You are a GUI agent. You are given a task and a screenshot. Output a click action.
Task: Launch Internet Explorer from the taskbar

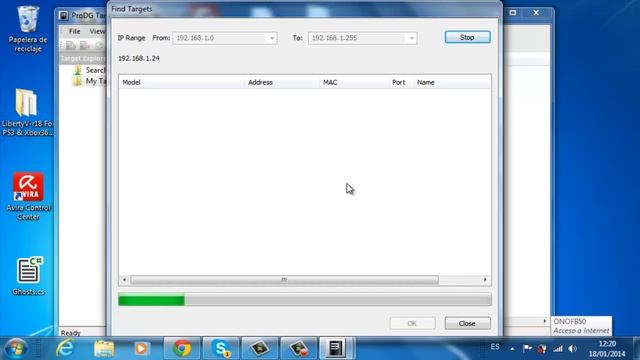[x=65, y=349]
